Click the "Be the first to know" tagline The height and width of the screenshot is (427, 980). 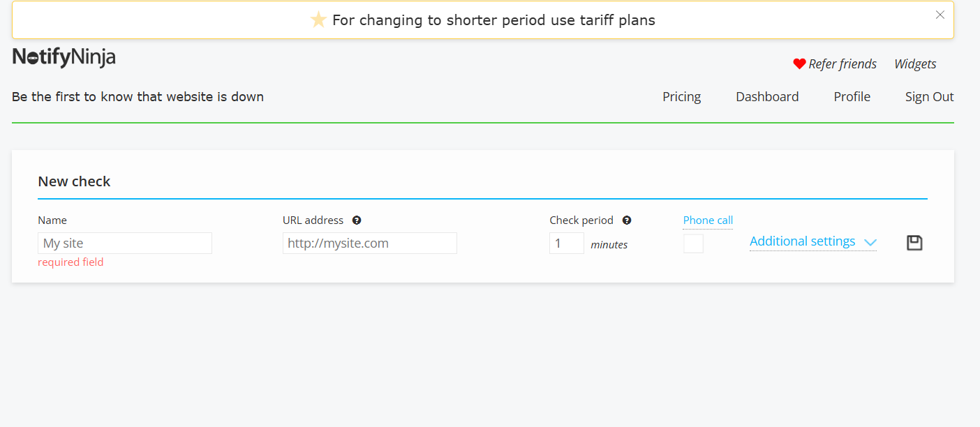pos(138,97)
